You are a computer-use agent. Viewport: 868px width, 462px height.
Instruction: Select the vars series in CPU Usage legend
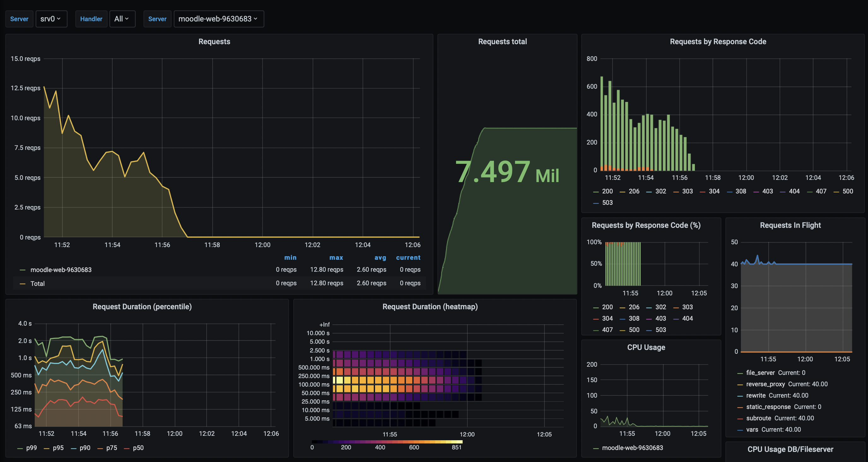click(752, 429)
